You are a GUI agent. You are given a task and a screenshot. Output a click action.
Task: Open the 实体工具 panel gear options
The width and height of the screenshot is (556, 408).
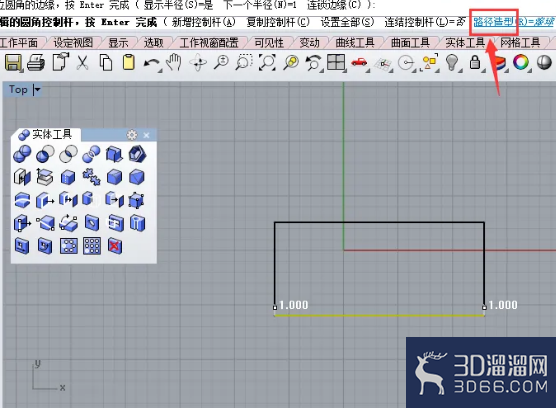(132, 135)
